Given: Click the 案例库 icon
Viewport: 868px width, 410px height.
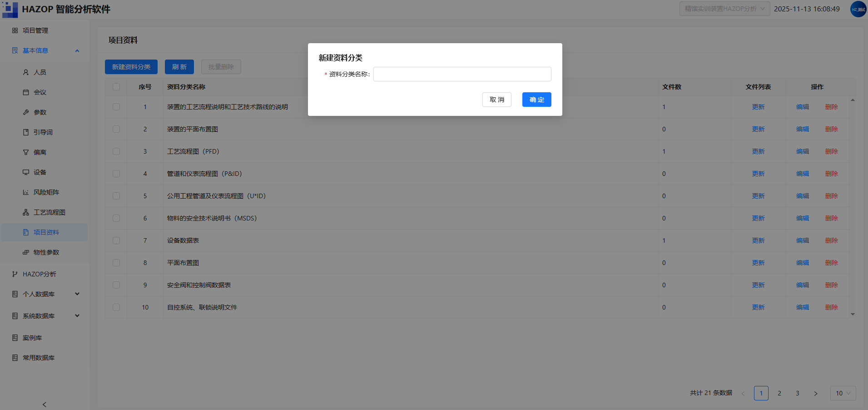Looking at the screenshot, I should 15,338.
